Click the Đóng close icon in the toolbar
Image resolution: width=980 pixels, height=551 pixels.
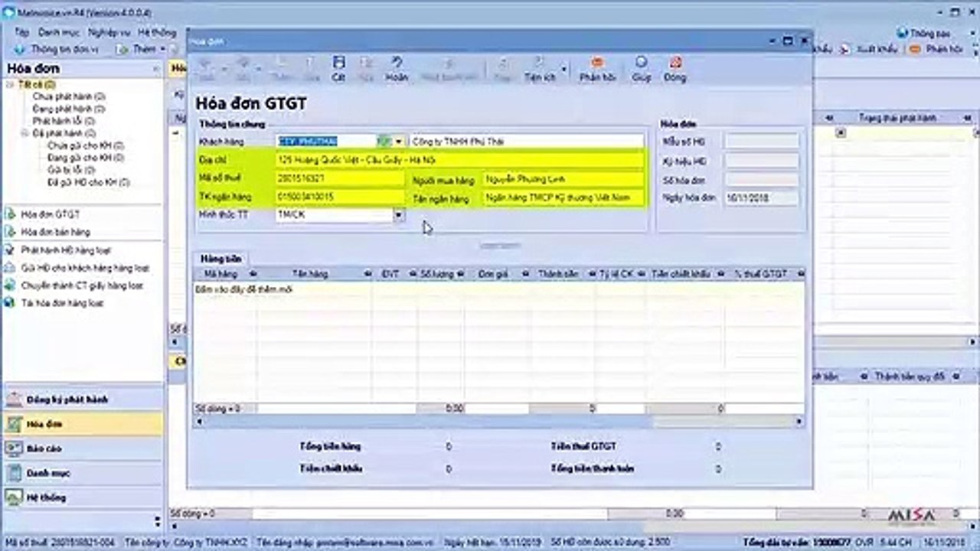click(x=675, y=68)
